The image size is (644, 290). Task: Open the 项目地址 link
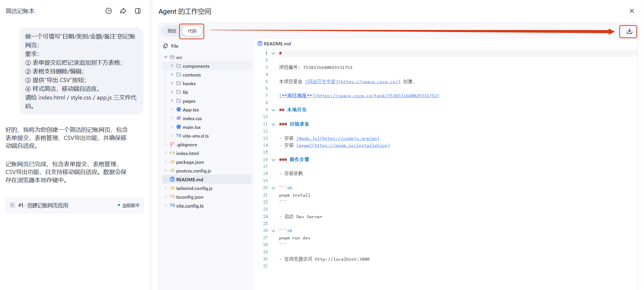click(359, 96)
